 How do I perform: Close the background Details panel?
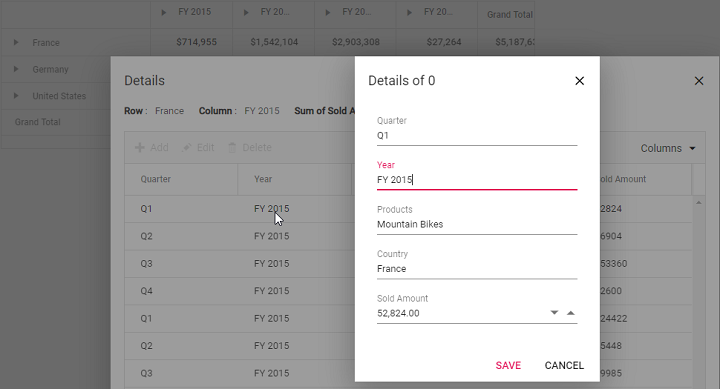click(x=699, y=81)
